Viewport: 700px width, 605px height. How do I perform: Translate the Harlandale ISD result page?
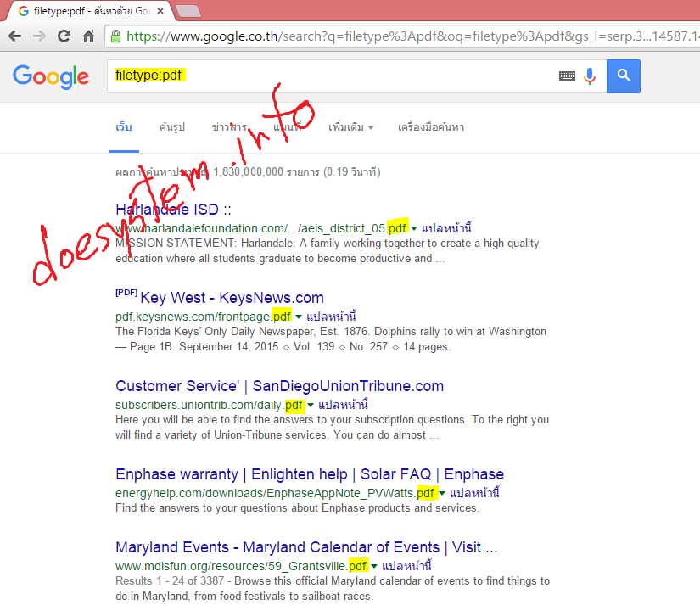[x=446, y=228]
